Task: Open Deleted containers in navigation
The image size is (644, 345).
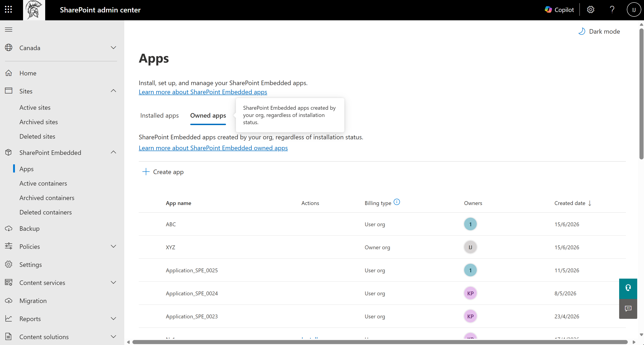Action: (x=45, y=212)
